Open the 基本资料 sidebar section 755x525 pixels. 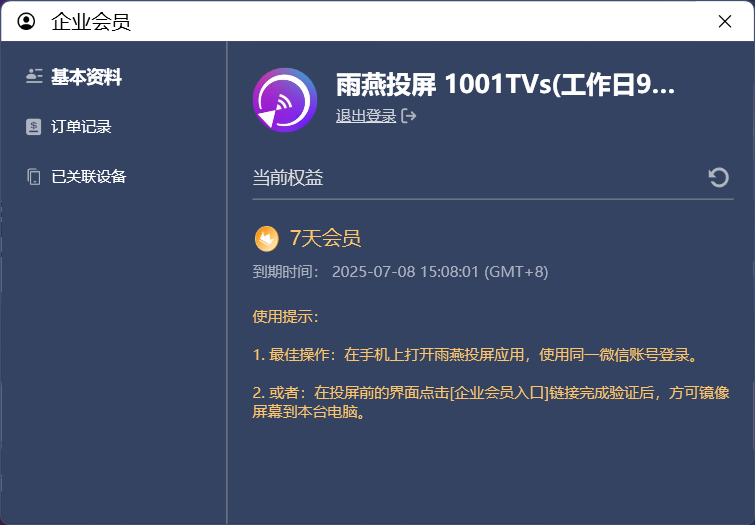74,77
